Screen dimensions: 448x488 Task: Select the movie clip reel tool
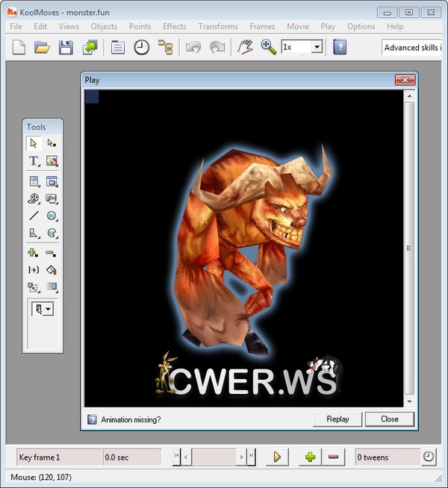(34, 198)
